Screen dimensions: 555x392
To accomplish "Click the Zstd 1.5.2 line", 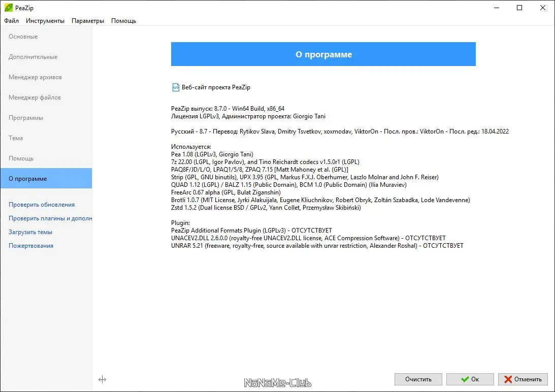I will (x=266, y=208).
